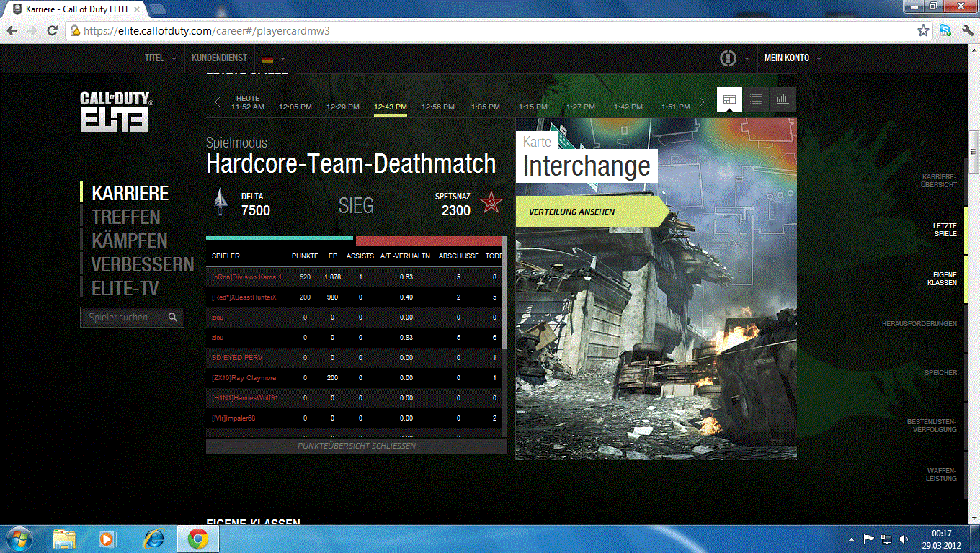This screenshot has width=980, height=553.
Task: Click the VERTEILUNG ANSEHEN button
Action: pos(572,212)
